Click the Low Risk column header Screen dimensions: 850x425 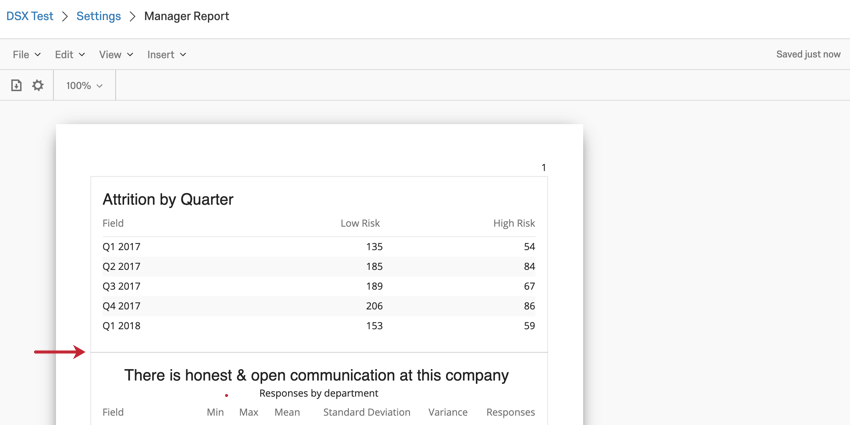pyautogui.click(x=360, y=223)
